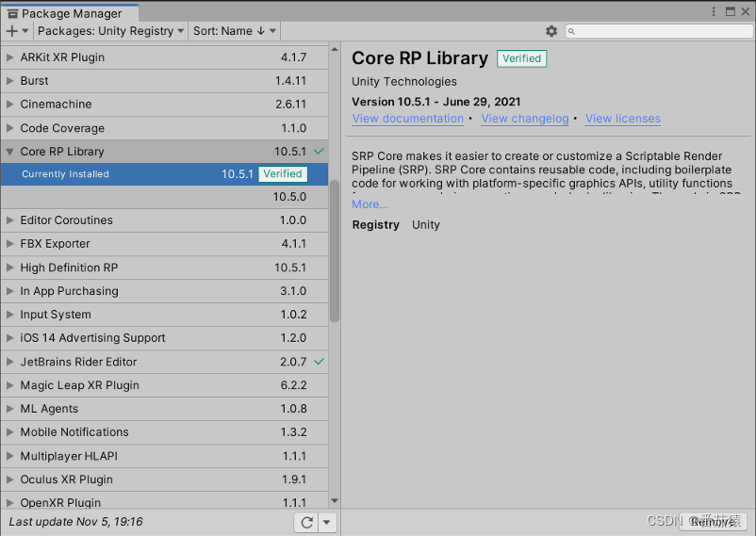Click the scroll down arrow of package list
Image resolution: width=756 pixels, height=536 pixels.
(335, 501)
